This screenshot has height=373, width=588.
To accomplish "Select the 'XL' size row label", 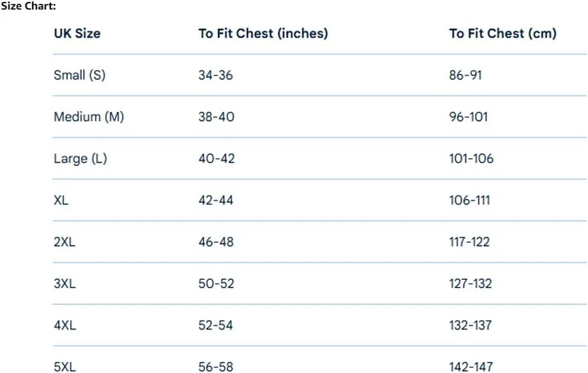I will 61,200.
